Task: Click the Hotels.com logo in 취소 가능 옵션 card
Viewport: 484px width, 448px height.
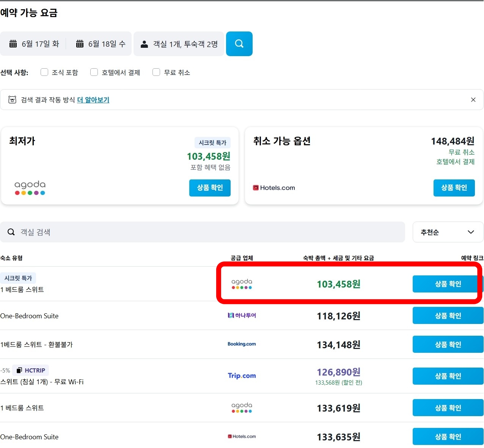Action: 273,187
